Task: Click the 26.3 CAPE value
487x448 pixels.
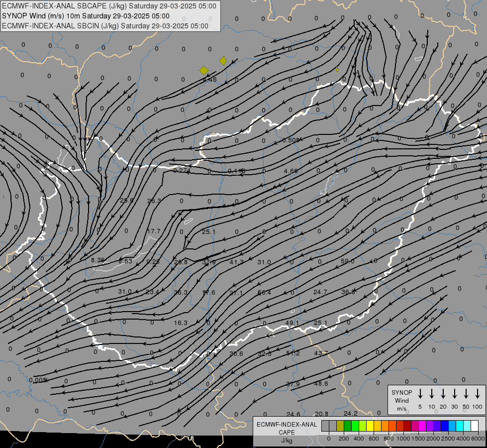Action: pos(154,201)
